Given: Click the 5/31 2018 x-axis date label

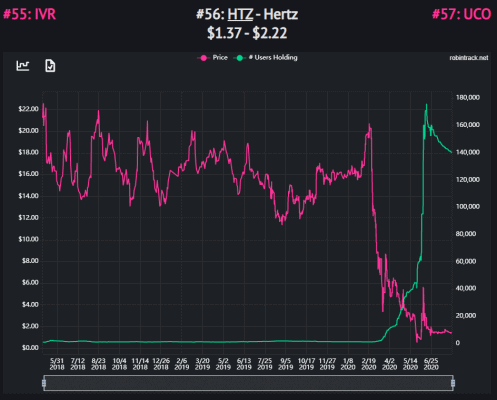Looking at the screenshot, I should (x=57, y=364).
